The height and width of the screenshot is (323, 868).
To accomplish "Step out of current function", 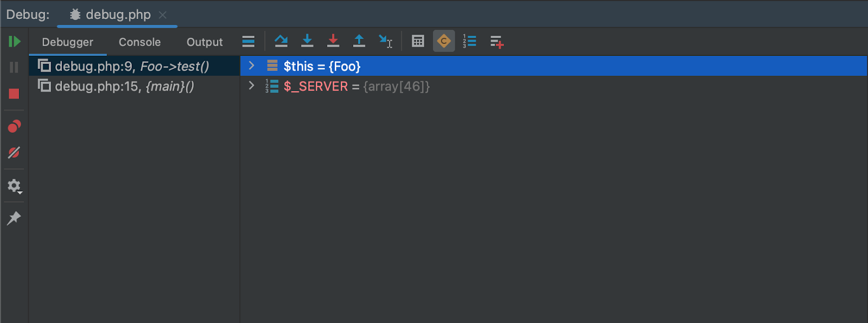I will click(x=359, y=41).
